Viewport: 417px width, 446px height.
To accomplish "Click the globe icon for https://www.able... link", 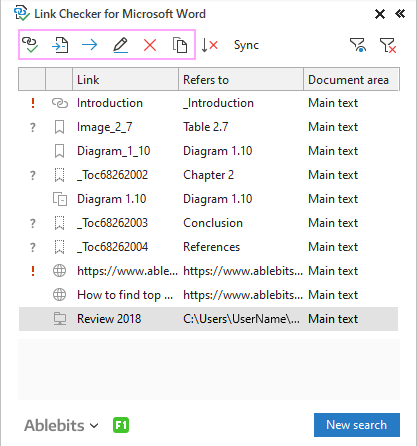I will tap(59, 271).
